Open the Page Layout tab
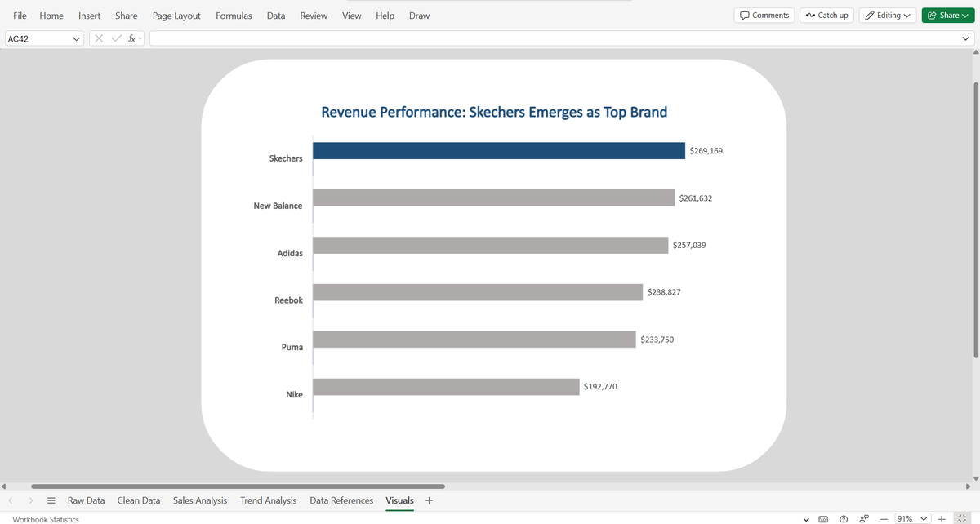The image size is (980, 524). [176, 16]
